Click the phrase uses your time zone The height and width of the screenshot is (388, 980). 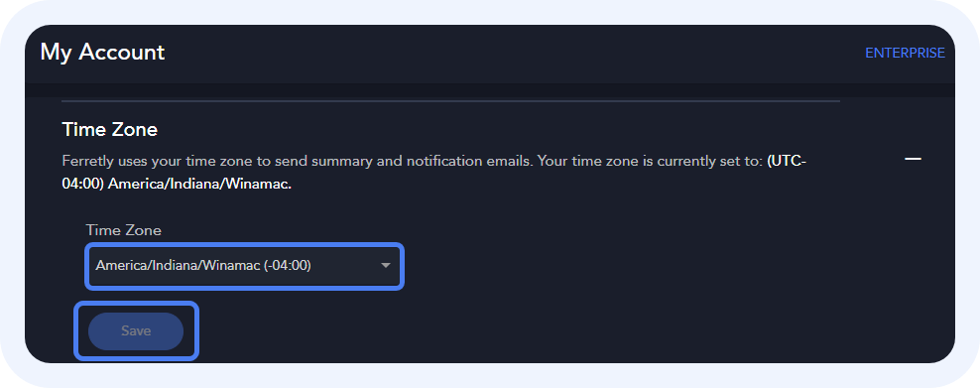click(181, 161)
